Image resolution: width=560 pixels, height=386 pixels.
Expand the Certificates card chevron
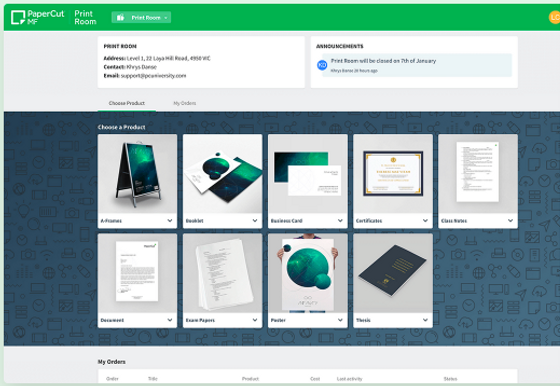click(425, 221)
